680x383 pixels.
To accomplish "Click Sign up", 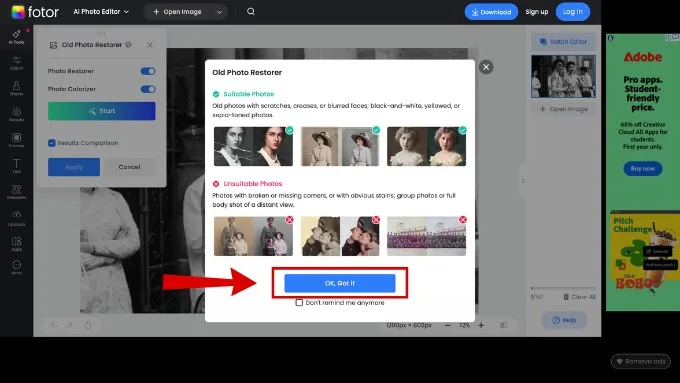I will 536,12.
